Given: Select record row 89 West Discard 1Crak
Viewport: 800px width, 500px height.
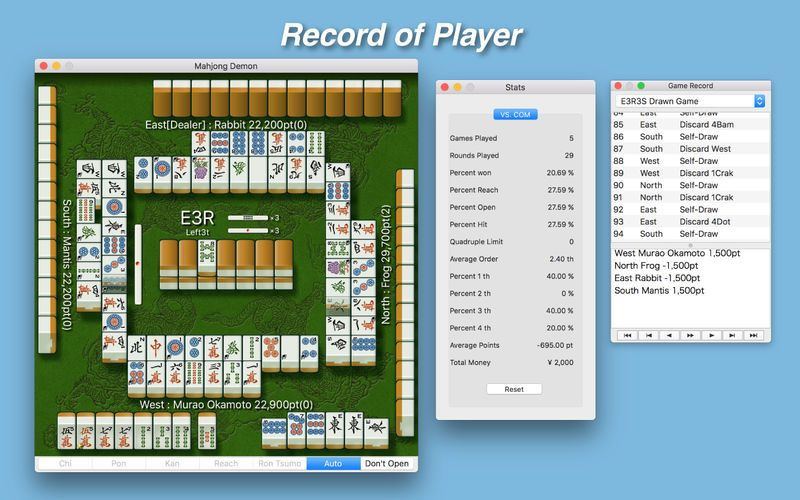Looking at the screenshot, I should click(x=690, y=173).
